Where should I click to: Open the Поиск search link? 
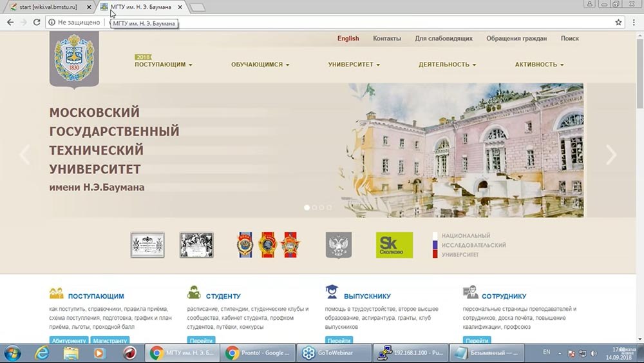click(570, 38)
